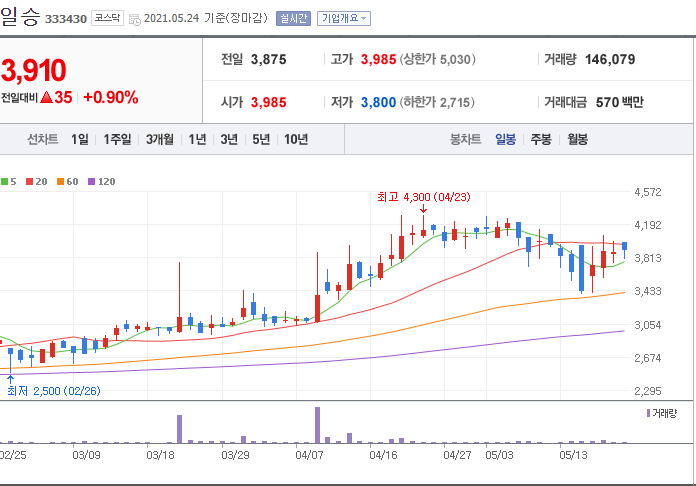Click the 04/07 date label on axis
This screenshot has height=486, width=696.
[309, 455]
